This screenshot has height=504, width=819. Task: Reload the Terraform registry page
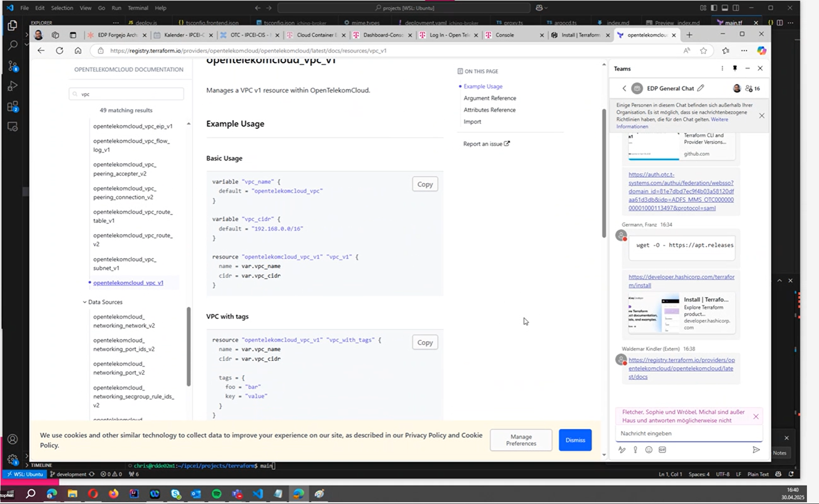click(x=59, y=50)
